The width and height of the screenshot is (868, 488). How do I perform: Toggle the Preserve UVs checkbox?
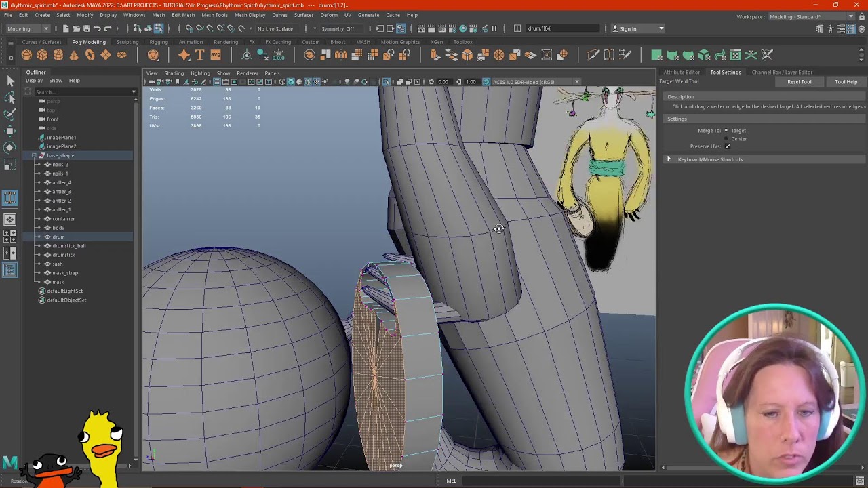(x=728, y=146)
